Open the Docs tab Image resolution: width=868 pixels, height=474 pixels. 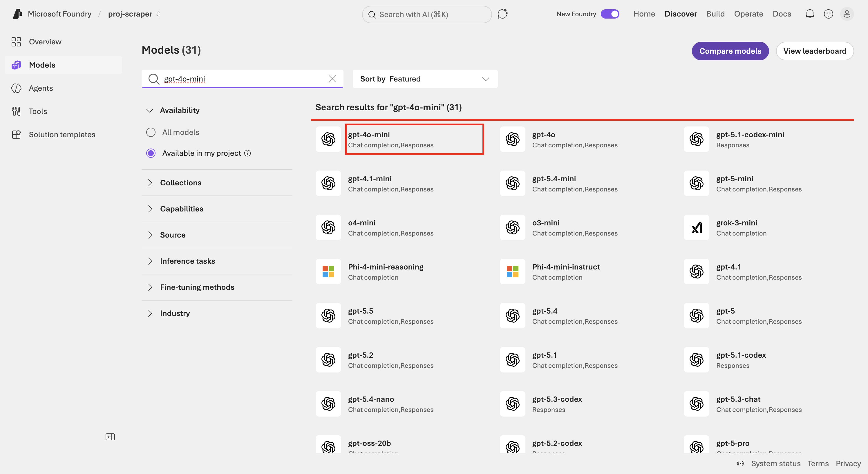[782, 14]
